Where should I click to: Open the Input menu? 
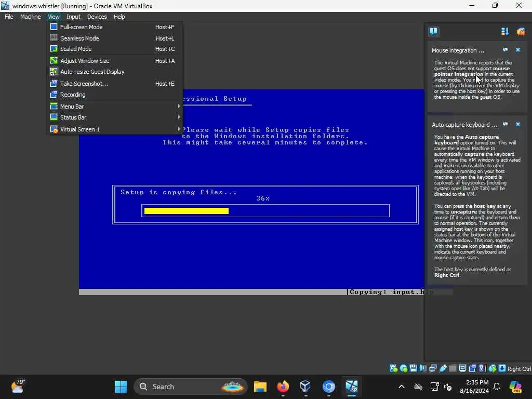coord(73,17)
